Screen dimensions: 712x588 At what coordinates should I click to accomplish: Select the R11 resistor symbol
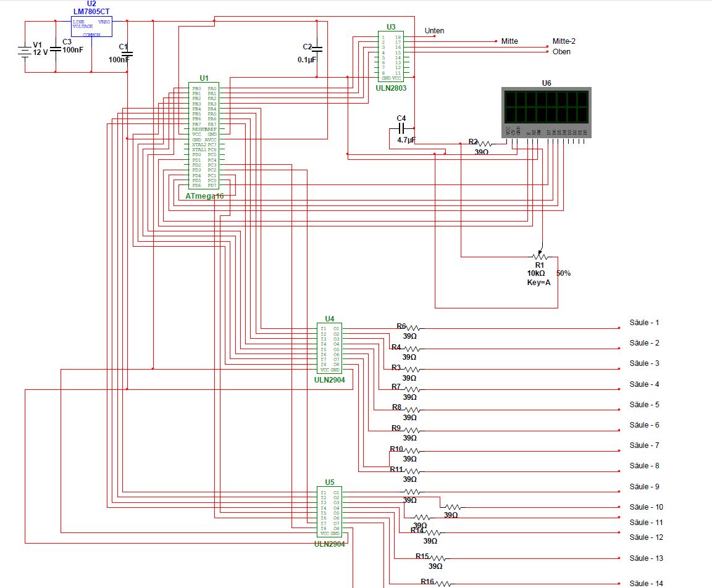tap(413, 471)
